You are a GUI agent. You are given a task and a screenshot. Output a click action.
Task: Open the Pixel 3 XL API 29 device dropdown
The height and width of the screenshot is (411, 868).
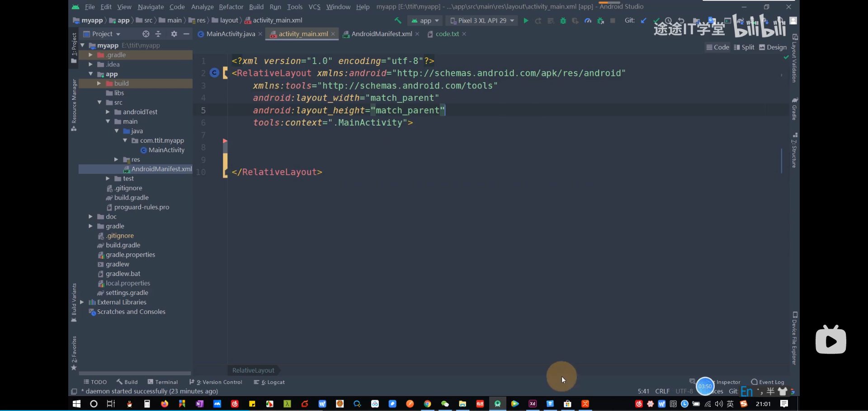(482, 21)
